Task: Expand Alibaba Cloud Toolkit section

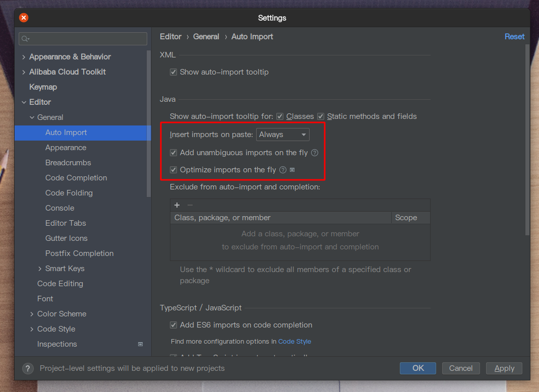Action: coord(24,72)
